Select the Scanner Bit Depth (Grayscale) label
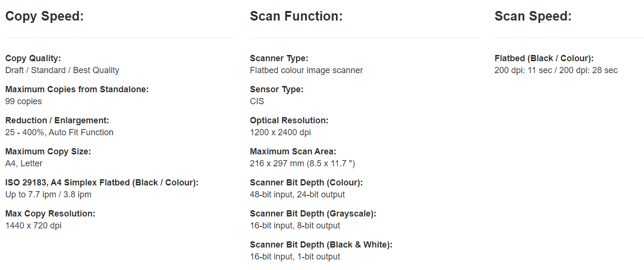This screenshot has width=644, height=270. 313,214
